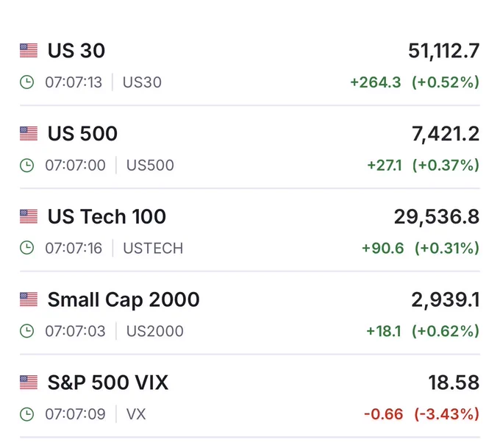Click the US2000 ticker symbol label
The image size is (500, 448).
tap(155, 331)
